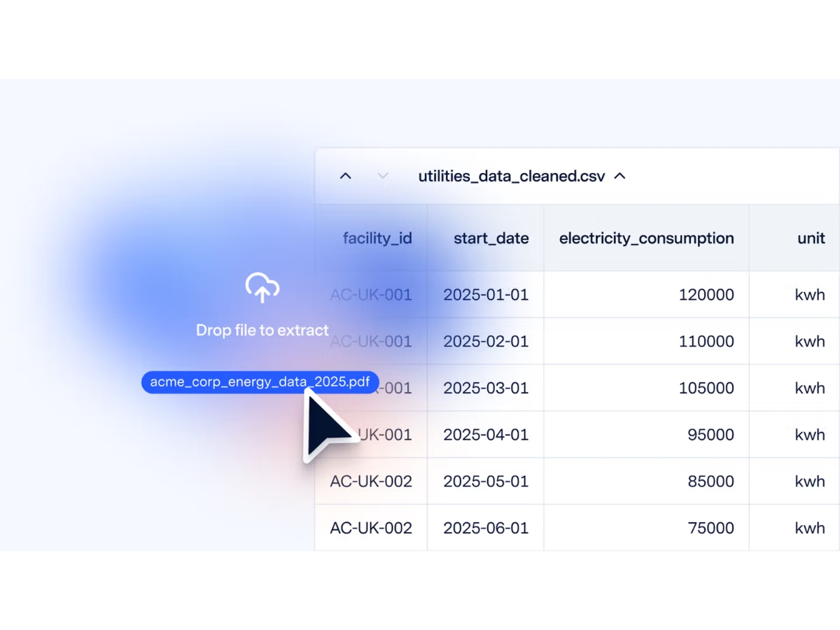This screenshot has width=840, height=630.
Task: Click the AC-UK-002 cell in the 2025-05-01 row
Action: (x=371, y=482)
